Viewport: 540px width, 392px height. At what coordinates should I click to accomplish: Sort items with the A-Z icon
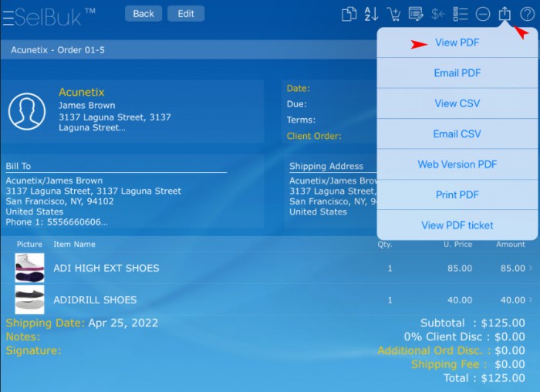coord(371,14)
